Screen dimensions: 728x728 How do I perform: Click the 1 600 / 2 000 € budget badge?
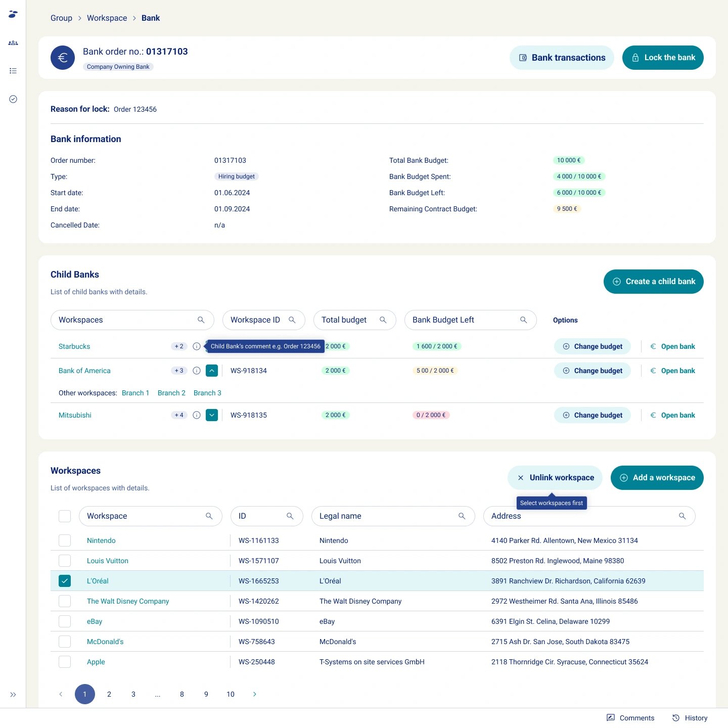pyautogui.click(x=437, y=346)
